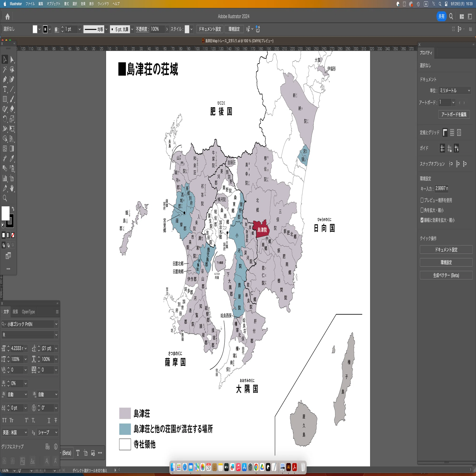This screenshot has width=476, height=476.
Task: Enable 角を拡大・縮小 checkbox
Action: click(422, 210)
